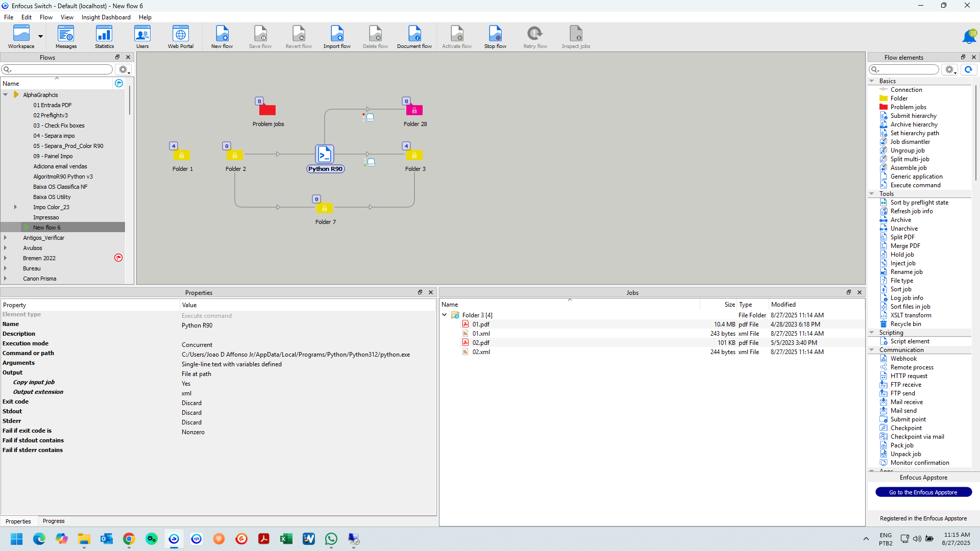Open the Windows Start menu
Viewport: 980px width, 551px height.
click(x=16, y=539)
